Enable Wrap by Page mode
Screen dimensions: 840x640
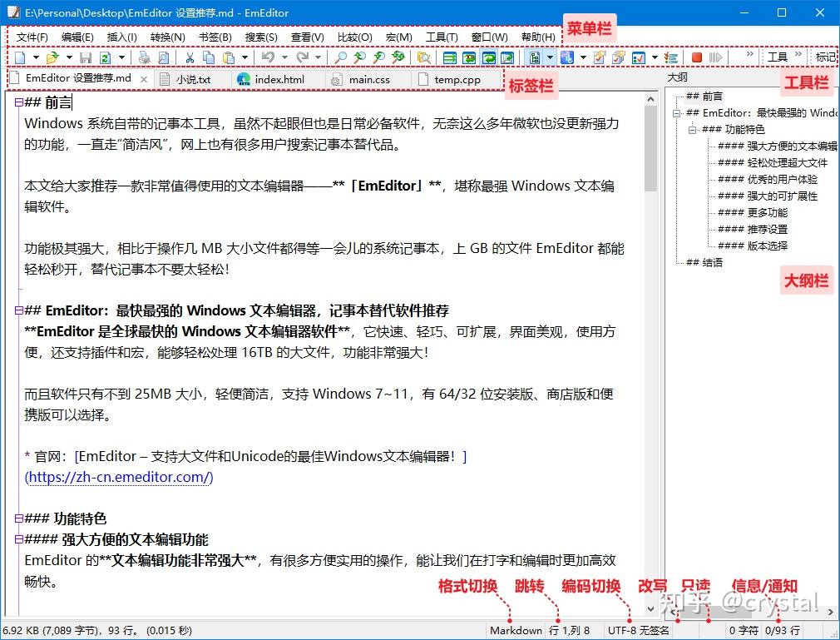click(x=508, y=57)
